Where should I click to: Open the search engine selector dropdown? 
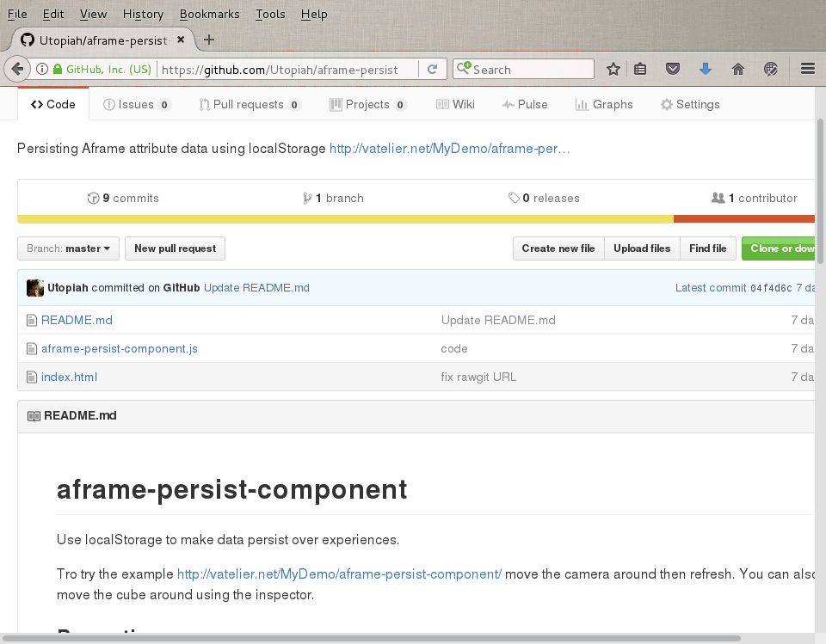click(464, 70)
